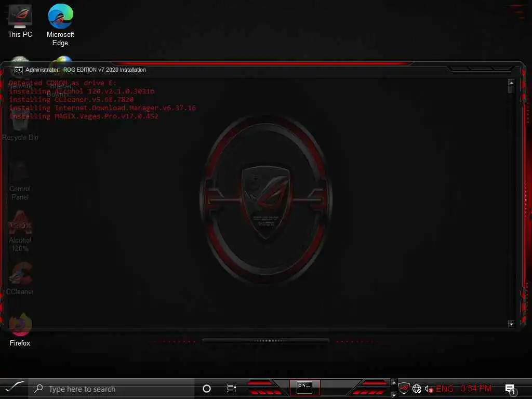Click the ROG shield tray icon
The image size is (532, 399).
(x=404, y=389)
